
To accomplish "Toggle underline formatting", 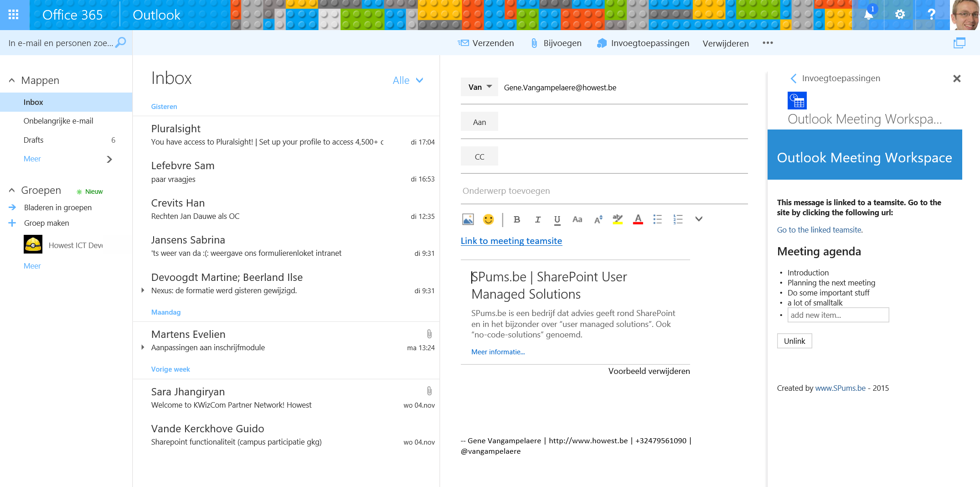I will coord(557,220).
